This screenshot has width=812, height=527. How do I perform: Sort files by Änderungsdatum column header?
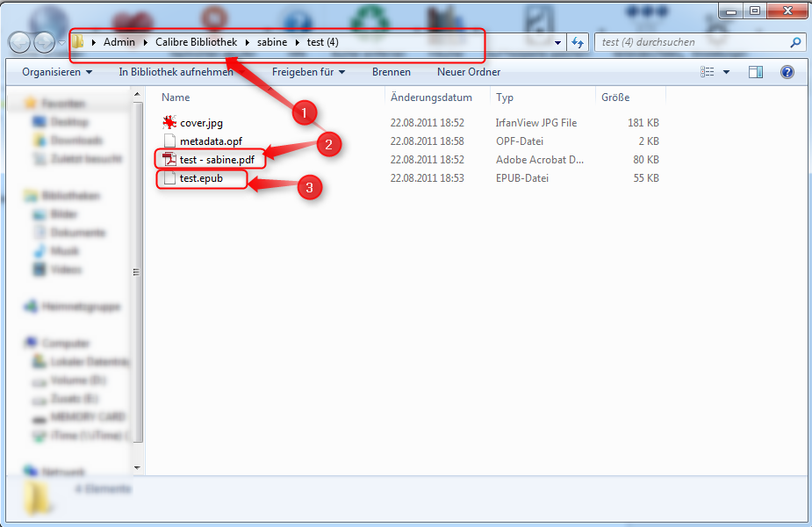[x=431, y=97]
